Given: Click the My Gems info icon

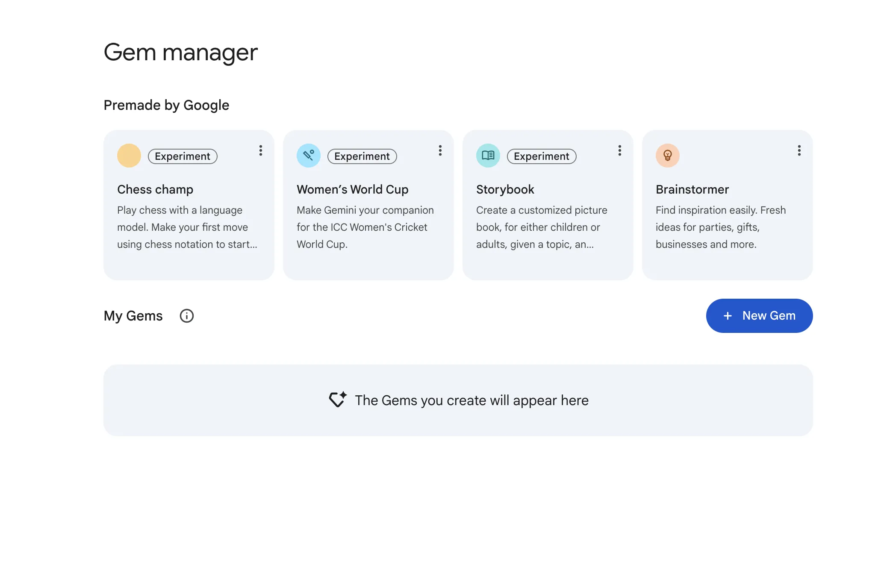Looking at the screenshot, I should point(186,316).
